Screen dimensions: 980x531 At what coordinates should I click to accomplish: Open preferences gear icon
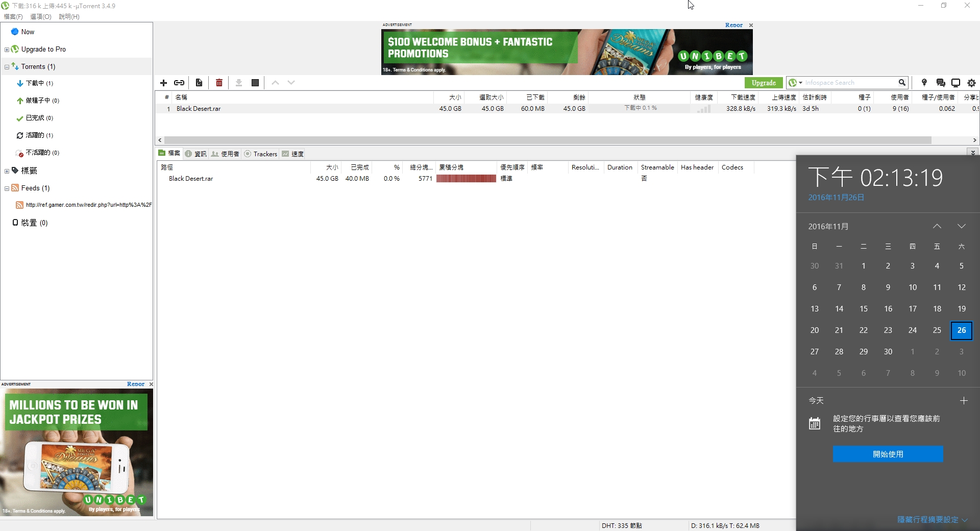972,83
